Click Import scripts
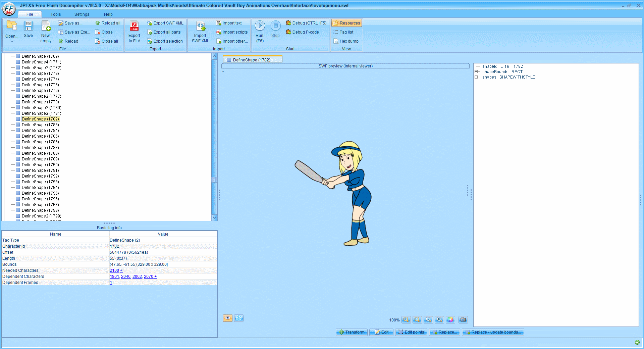Image resolution: width=644 pixels, height=349 pixels. tap(232, 32)
